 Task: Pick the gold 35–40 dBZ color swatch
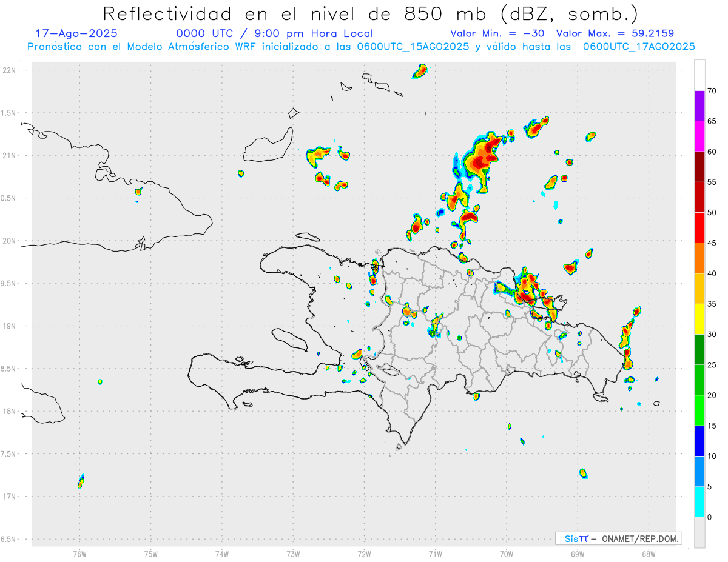(x=699, y=289)
